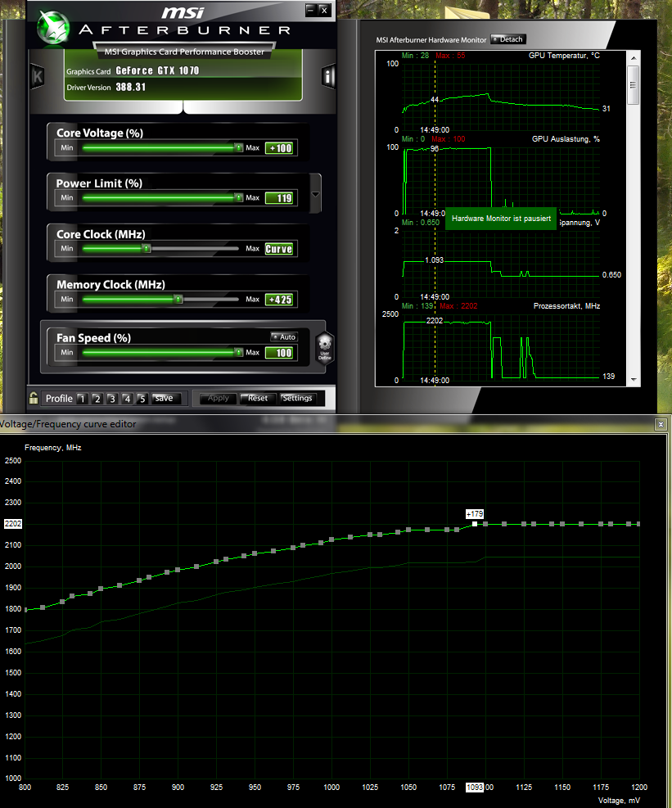Minimize the Afterburner window
The width and height of the screenshot is (672, 808).
coord(311,10)
